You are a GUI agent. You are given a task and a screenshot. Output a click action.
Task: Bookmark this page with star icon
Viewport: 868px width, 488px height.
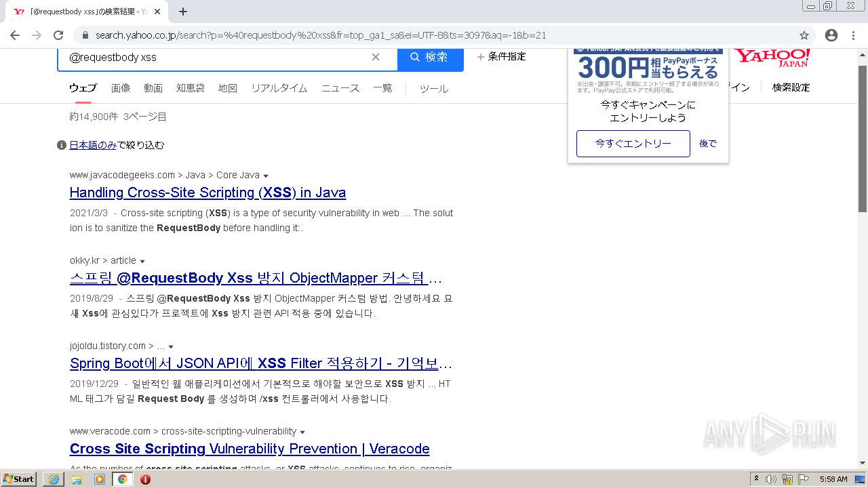804,35
